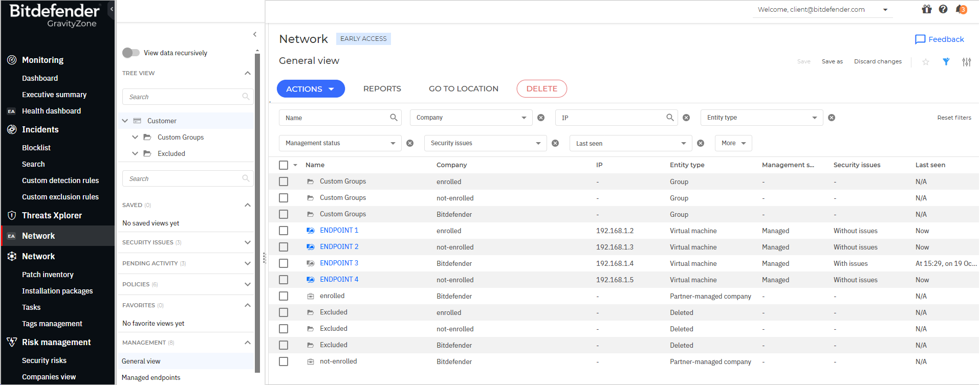
Task: Open the Entity type filter dropdown
Action: (761, 118)
